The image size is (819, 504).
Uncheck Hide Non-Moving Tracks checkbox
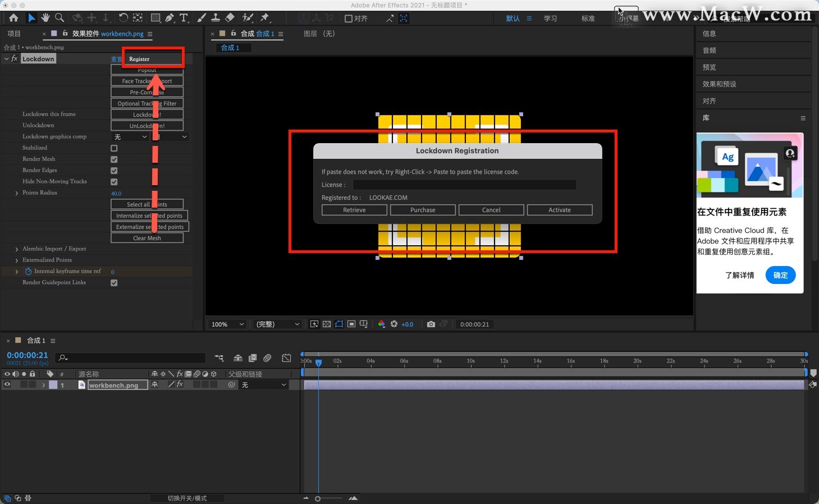click(x=114, y=182)
